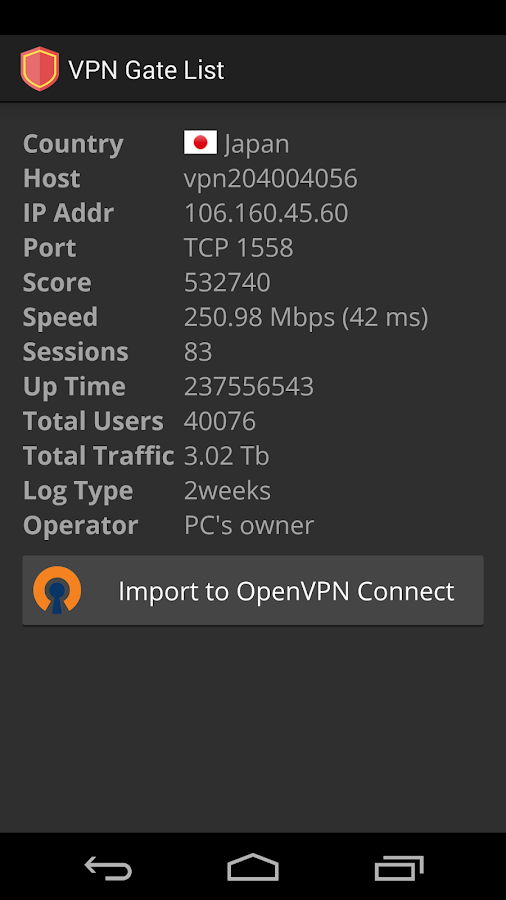Click the OpenVPN keyhole logo icon
The height and width of the screenshot is (900, 506).
[57, 590]
